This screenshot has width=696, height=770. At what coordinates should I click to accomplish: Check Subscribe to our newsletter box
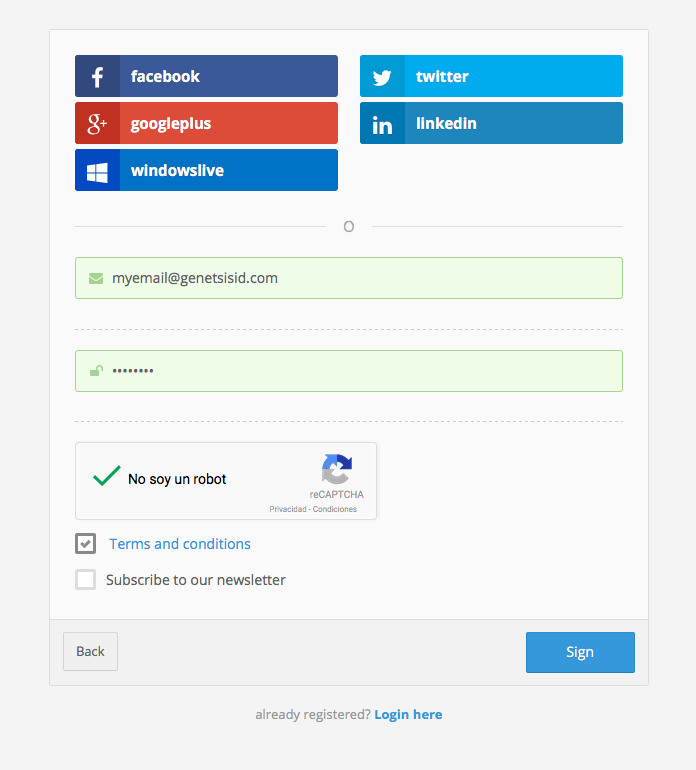click(86, 580)
